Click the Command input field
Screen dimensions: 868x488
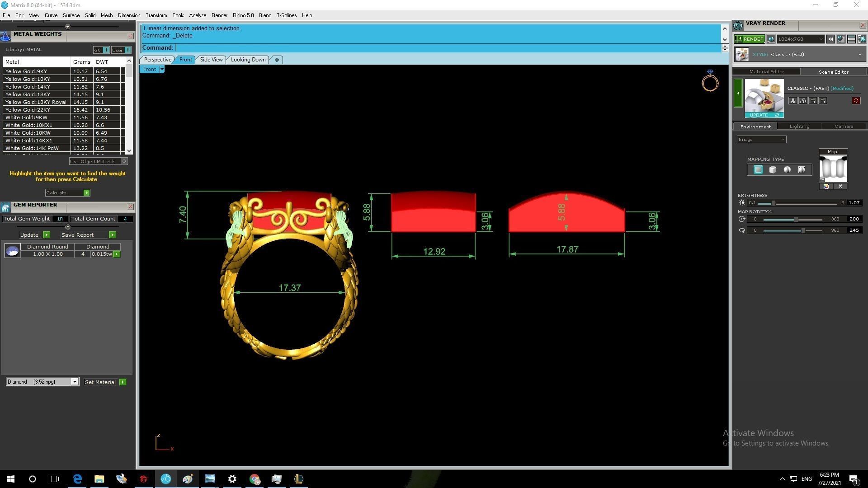coord(448,48)
